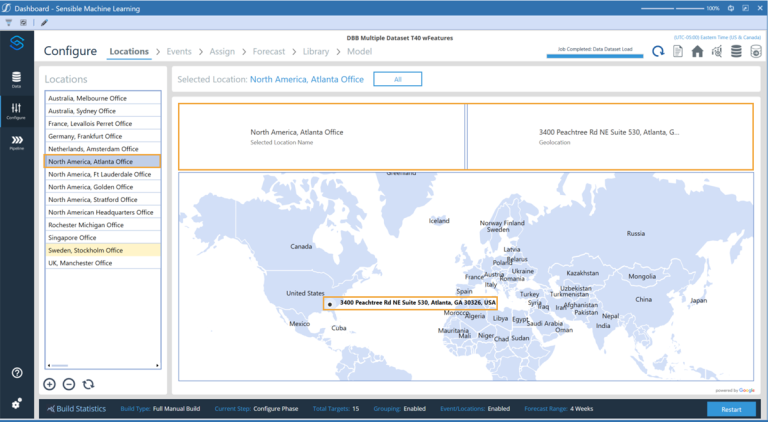The height and width of the screenshot is (422, 768).
Task: Click the dark database stack icon
Action: 736,51
